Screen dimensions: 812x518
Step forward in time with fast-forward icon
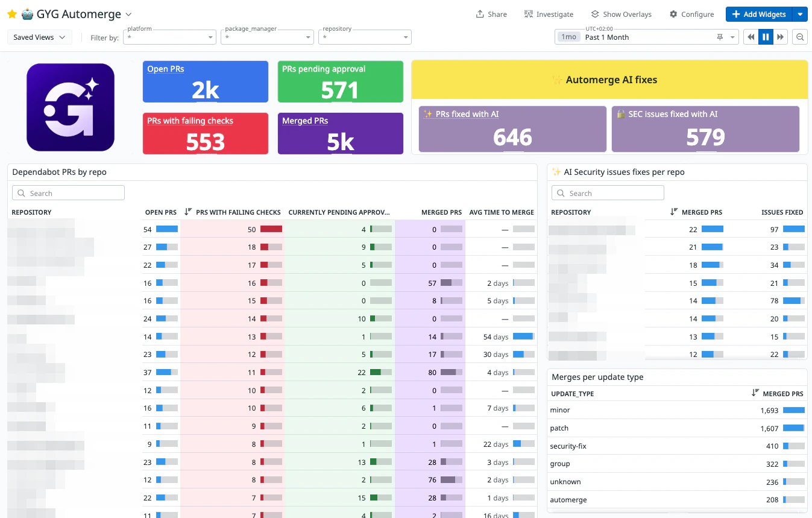click(x=781, y=37)
